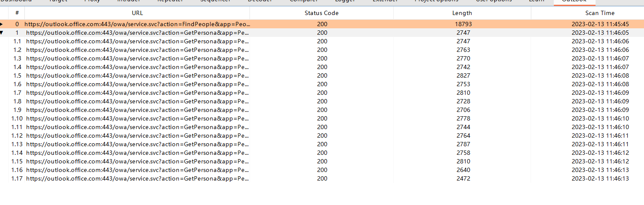Select the length value 2728

click(463, 101)
